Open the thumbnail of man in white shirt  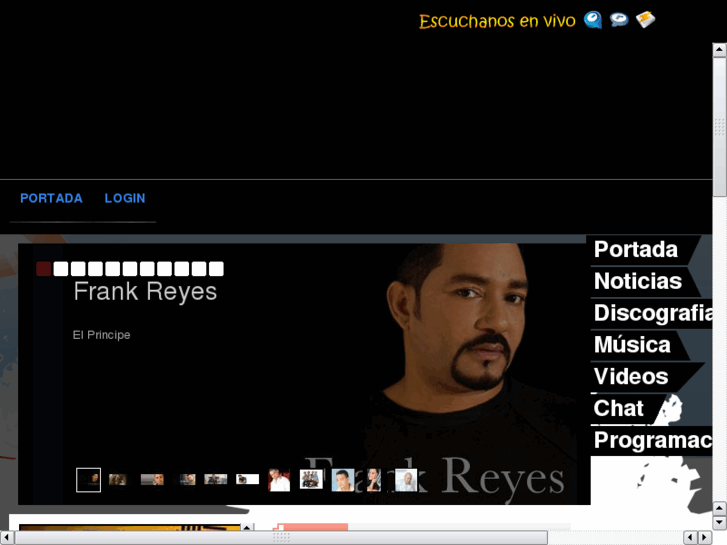279,480
